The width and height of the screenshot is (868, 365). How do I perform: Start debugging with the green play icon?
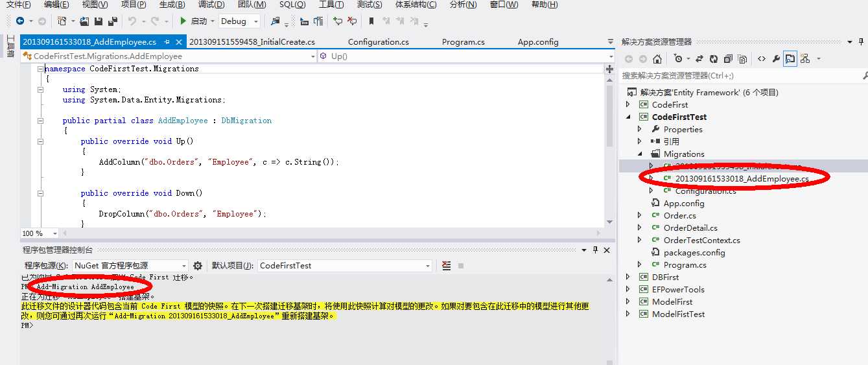(183, 21)
